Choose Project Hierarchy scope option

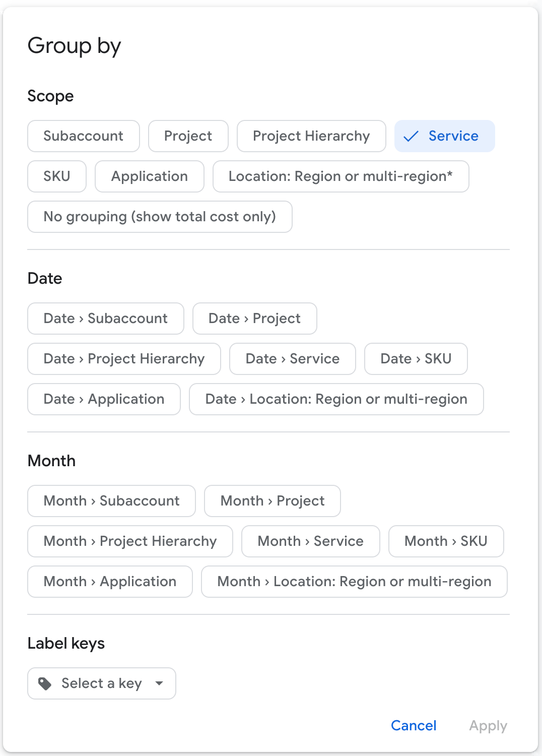(311, 136)
